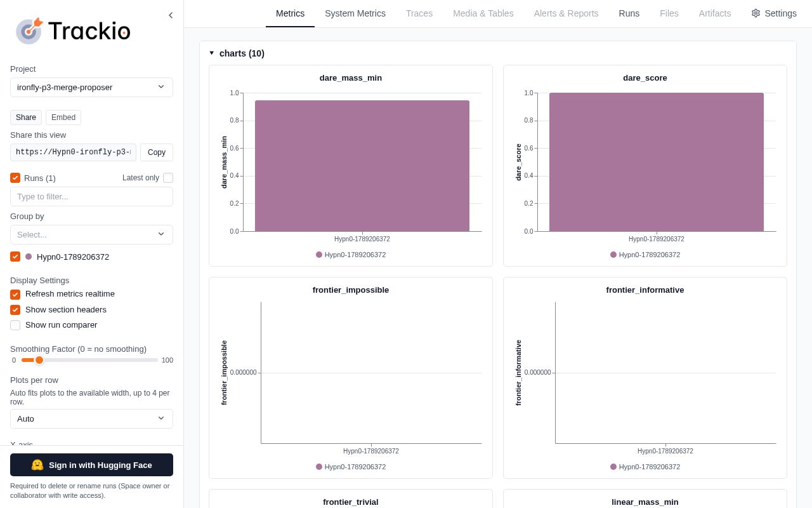Sign in with Hugging Face
This screenshot has height=508, width=812.
click(91, 465)
